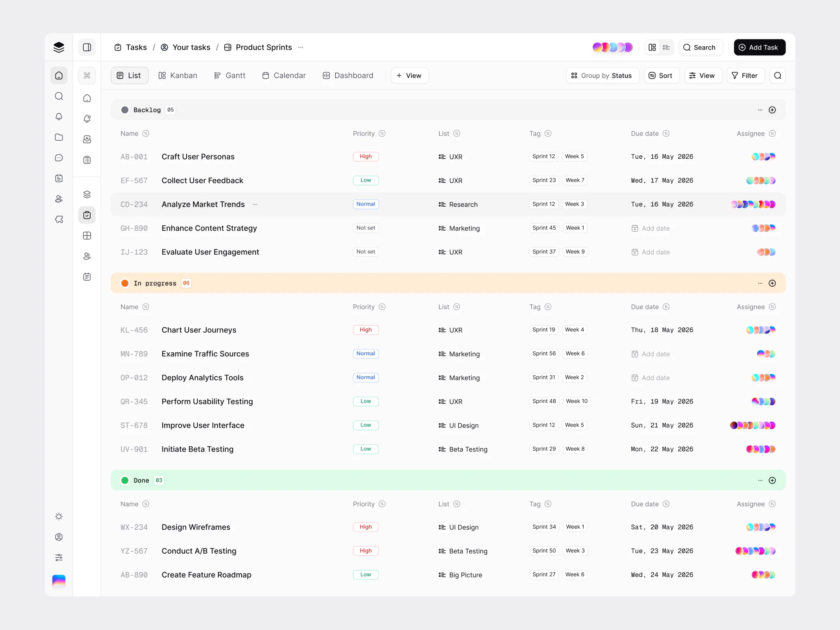
Task: Add date for Enhance Content Strategy
Action: 651,228
